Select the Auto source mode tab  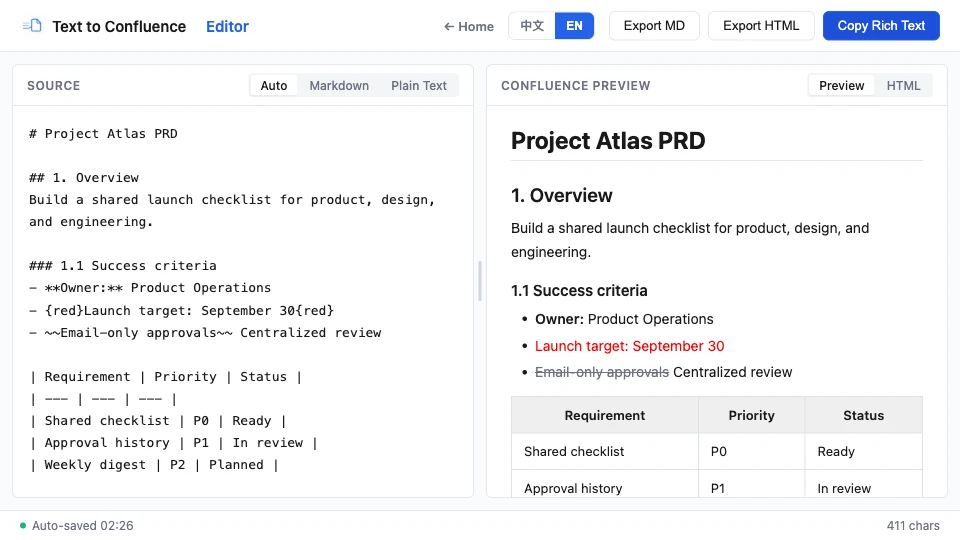274,86
